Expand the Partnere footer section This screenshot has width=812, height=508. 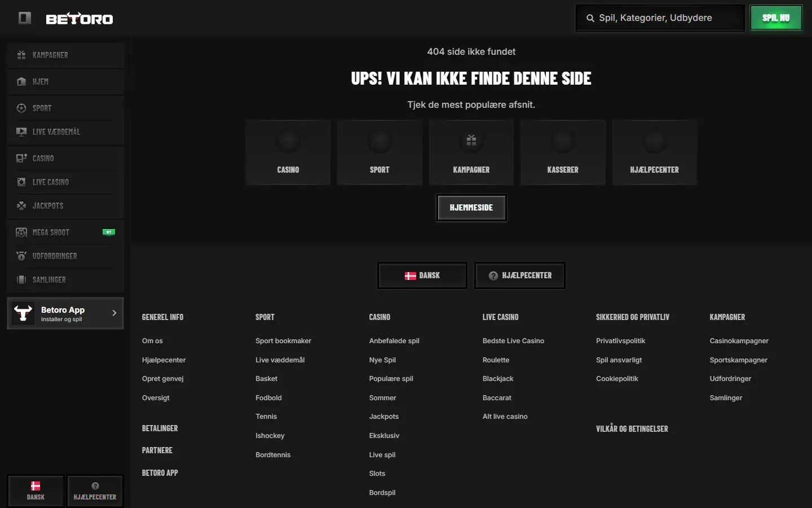(x=157, y=450)
